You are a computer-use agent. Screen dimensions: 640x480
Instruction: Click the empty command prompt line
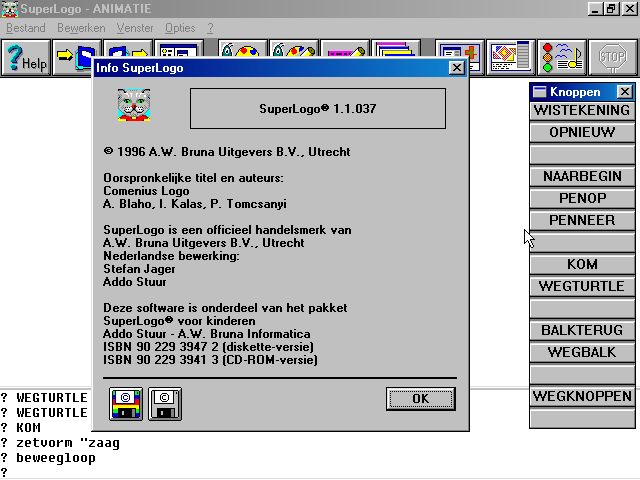pos(4,472)
